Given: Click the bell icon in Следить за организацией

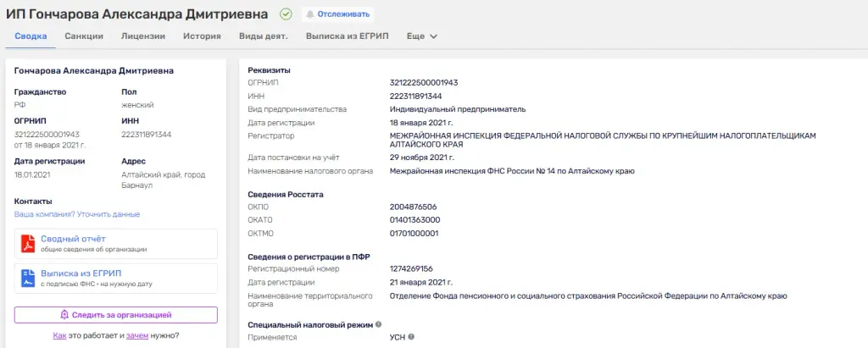Looking at the screenshot, I should (x=64, y=315).
